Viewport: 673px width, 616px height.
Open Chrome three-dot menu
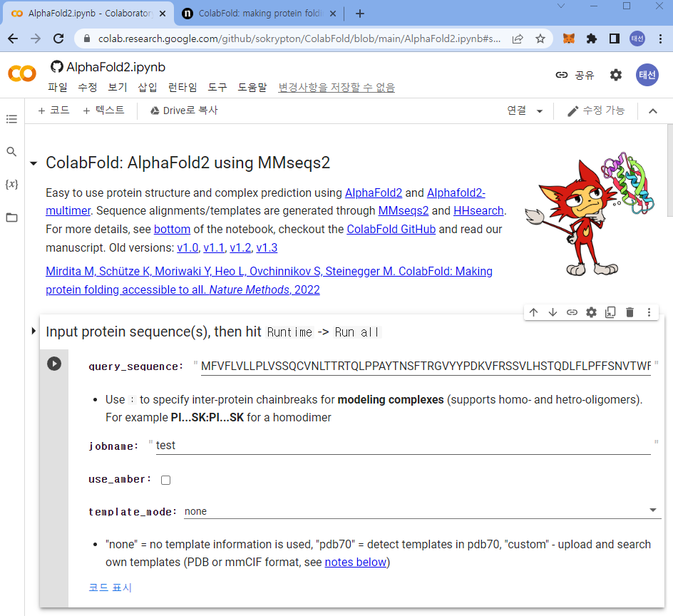tap(661, 38)
